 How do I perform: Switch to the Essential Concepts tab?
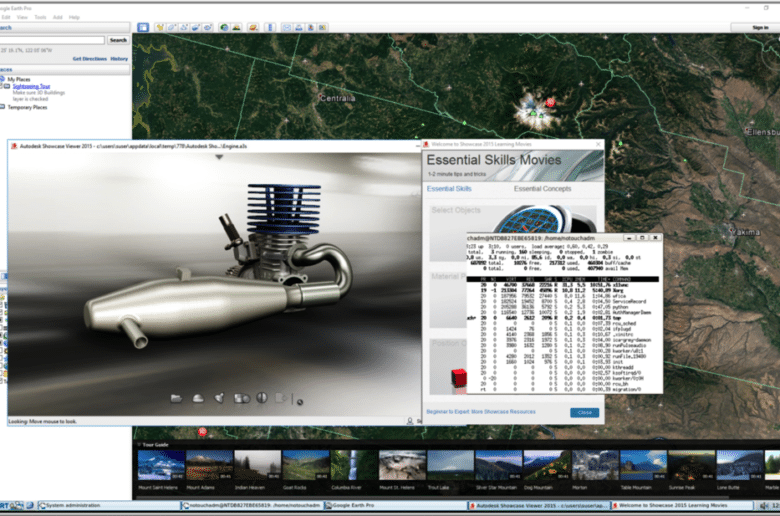[542, 189]
